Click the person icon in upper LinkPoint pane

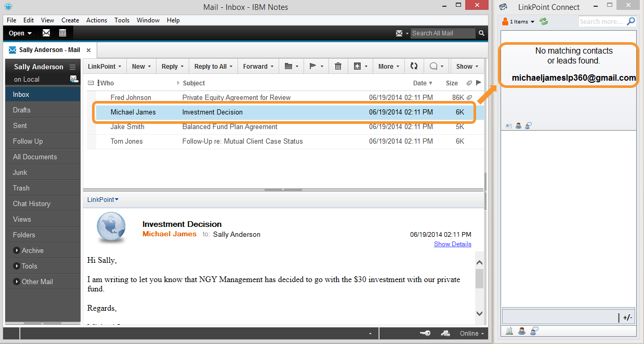point(518,125)
